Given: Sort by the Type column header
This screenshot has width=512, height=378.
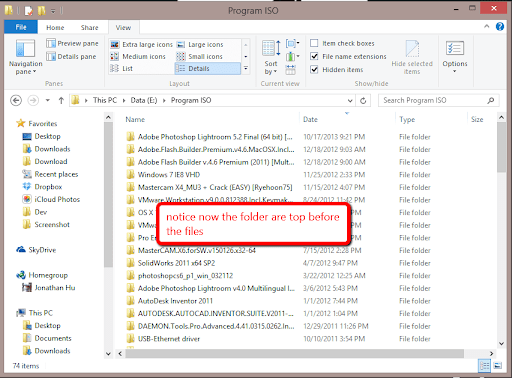Looking at the screenshot, I should [x=407, y=119].
